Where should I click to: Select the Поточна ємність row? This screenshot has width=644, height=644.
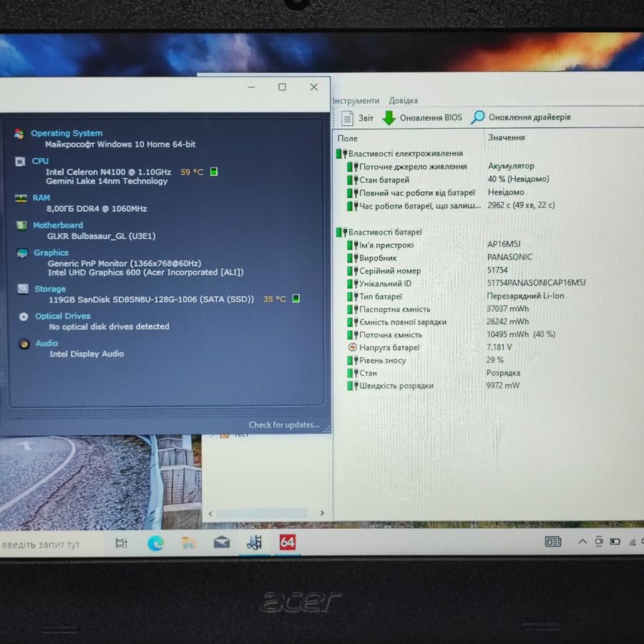pyautogui.click(x=451, y=335)
